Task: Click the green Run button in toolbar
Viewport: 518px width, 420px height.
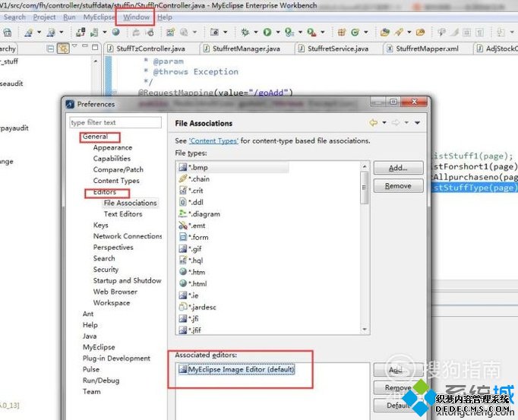Action: (267, 32)
